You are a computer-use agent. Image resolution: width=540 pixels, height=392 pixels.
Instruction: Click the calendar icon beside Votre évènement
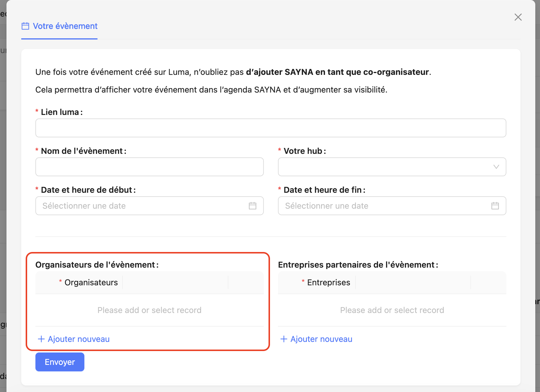(x=25, y=26)
